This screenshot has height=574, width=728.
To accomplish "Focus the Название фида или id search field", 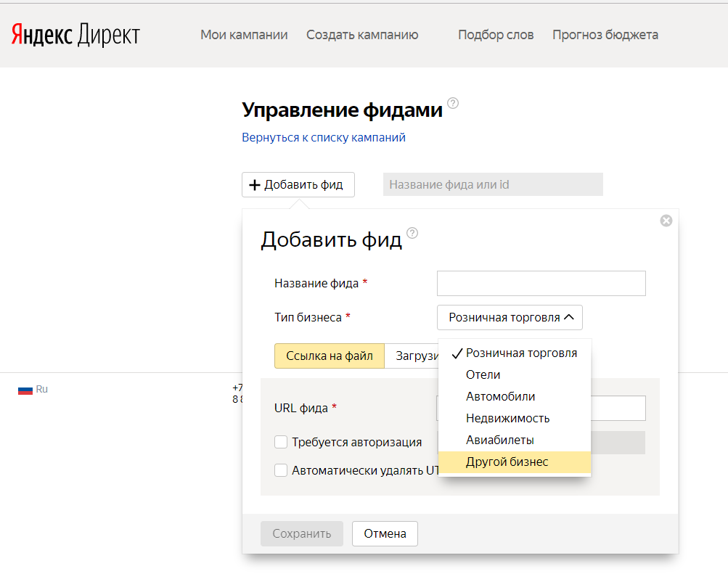I will click(493, 185).
